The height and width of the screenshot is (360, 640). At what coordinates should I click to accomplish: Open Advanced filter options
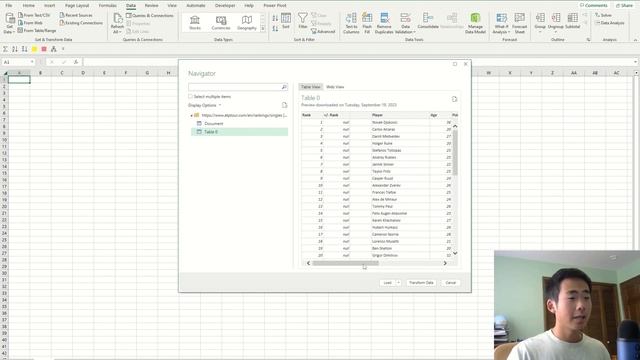click(x=323, y=31)
